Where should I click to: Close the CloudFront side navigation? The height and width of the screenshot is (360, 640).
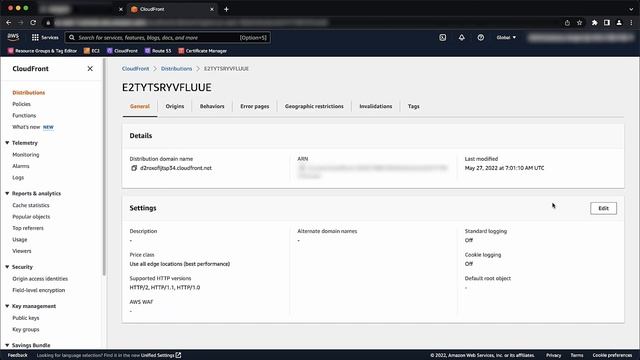(x=90, y=69)
